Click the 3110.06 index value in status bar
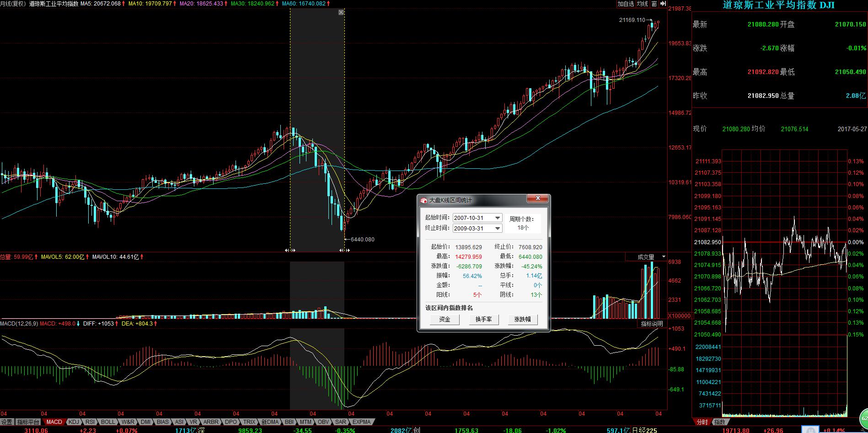868x433 pixels. point(36,430)
